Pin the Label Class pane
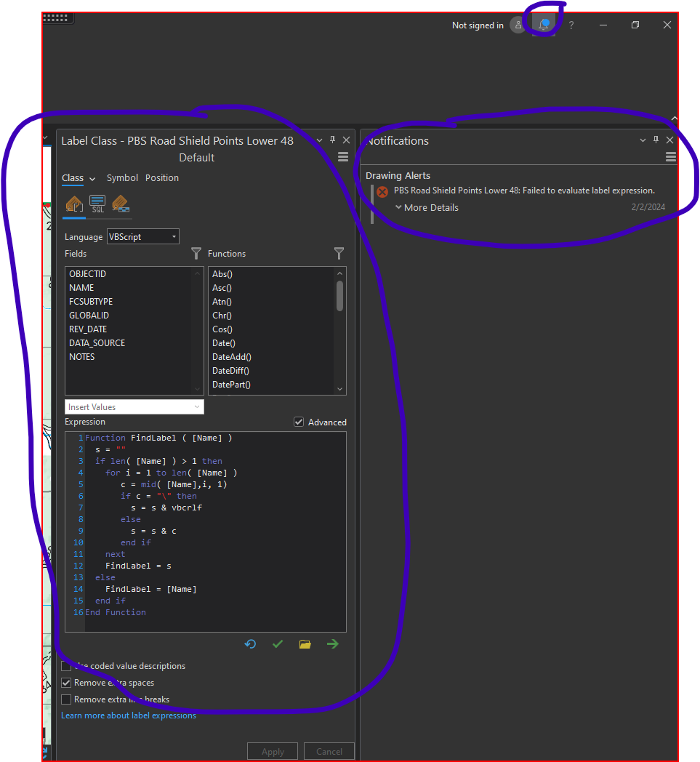The height and width of the screenshot is (762, 700). pos(332,140)
